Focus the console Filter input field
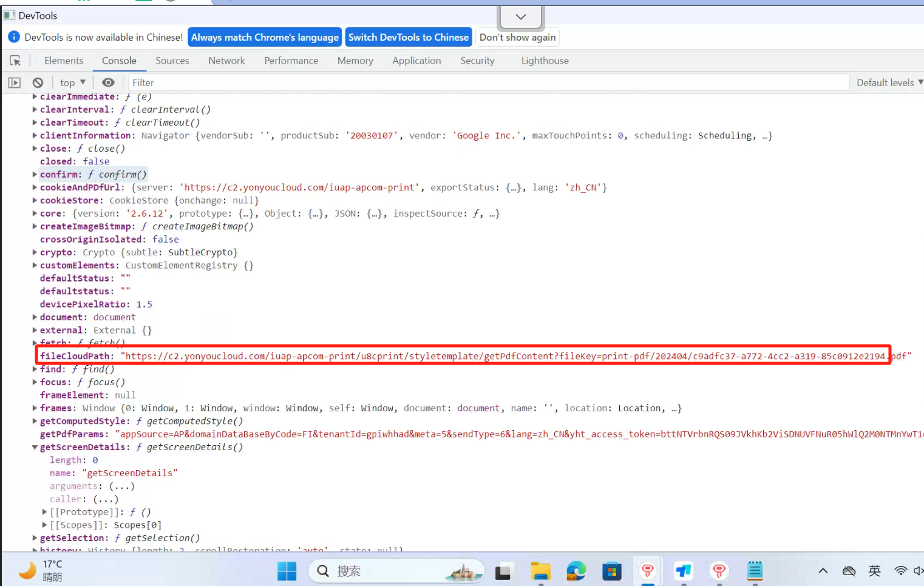 pyautogui.click(x=489, y=83)
